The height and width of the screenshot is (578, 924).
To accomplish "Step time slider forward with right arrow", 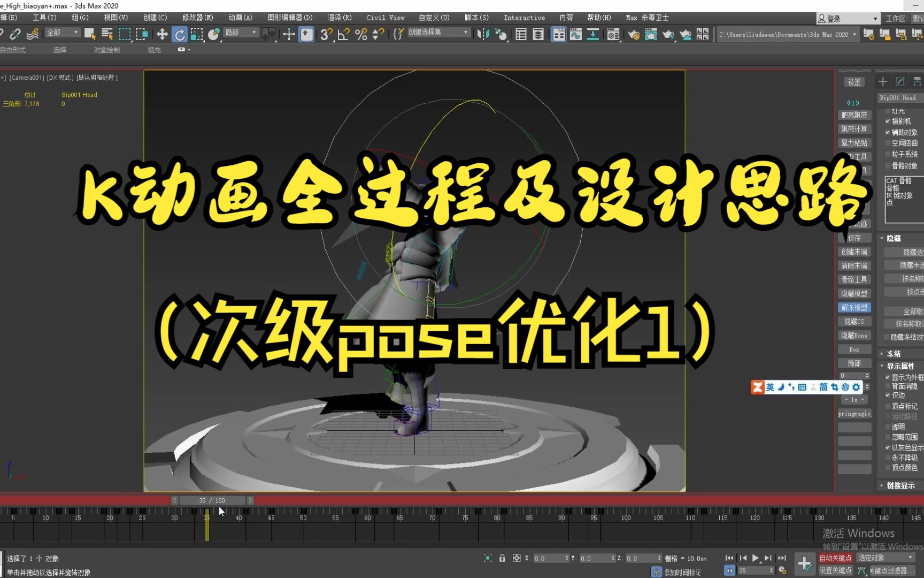I will pyautogui.click(x=250, y=500).
